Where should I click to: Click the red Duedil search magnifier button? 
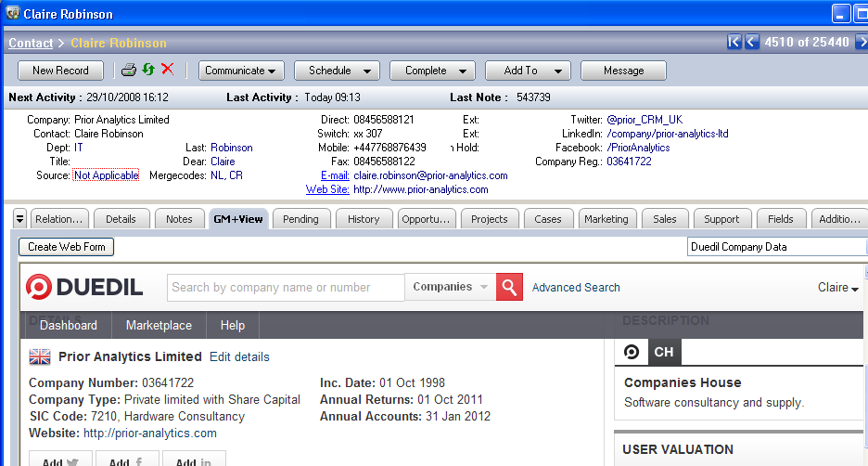coord(509,287)
